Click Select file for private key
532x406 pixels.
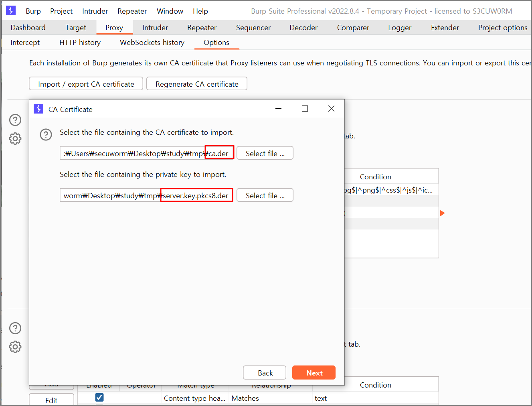tap(265, 195)
